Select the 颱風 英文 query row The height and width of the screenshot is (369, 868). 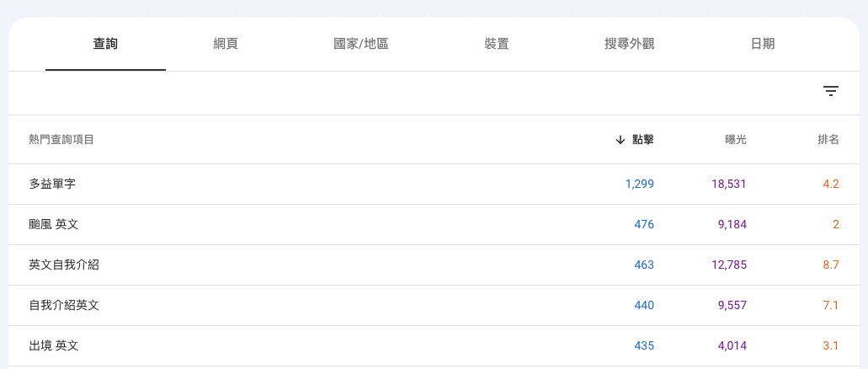(x=54, y=224)
